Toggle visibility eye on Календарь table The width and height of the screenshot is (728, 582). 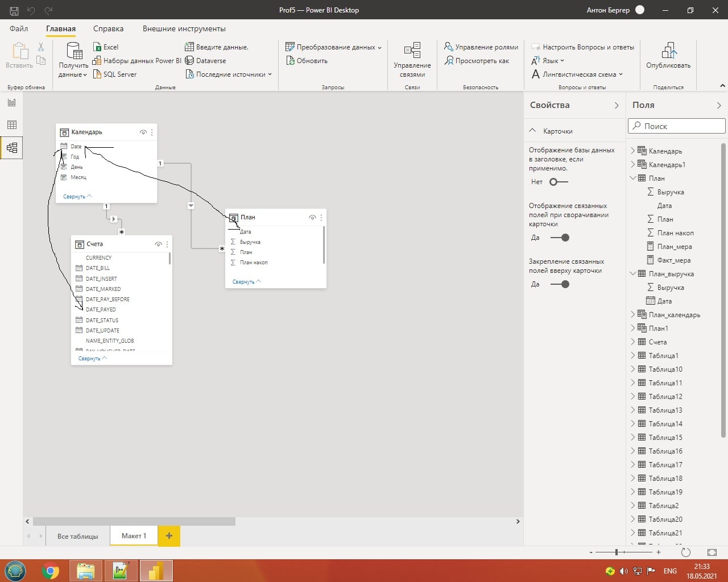tap(143, 132)
